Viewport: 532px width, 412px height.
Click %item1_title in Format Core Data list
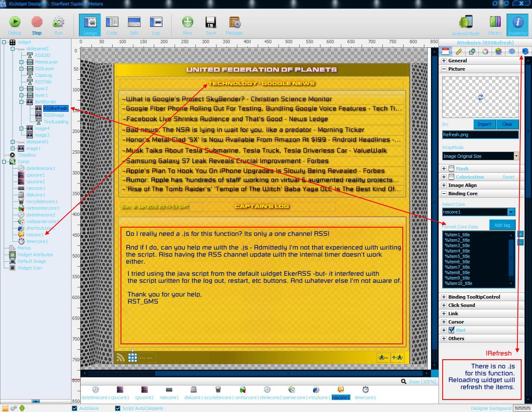[457, 235]
